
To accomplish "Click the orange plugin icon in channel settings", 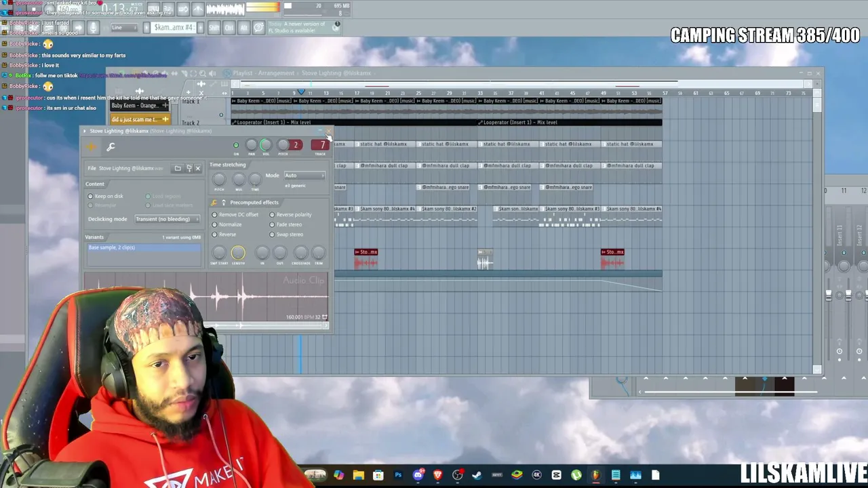I will tap(92, 146).
